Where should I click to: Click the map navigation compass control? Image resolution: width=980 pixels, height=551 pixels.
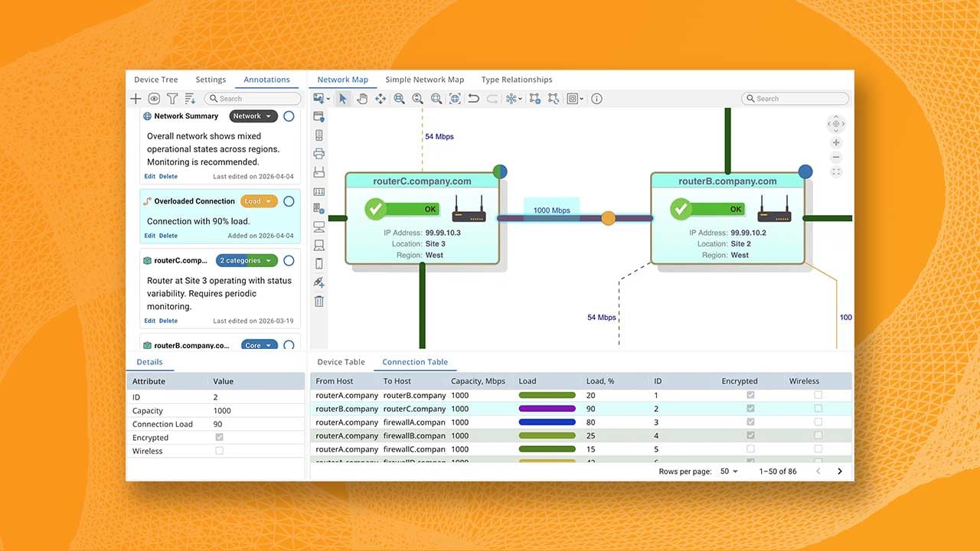pyautogui.click(x=836, y=124)
